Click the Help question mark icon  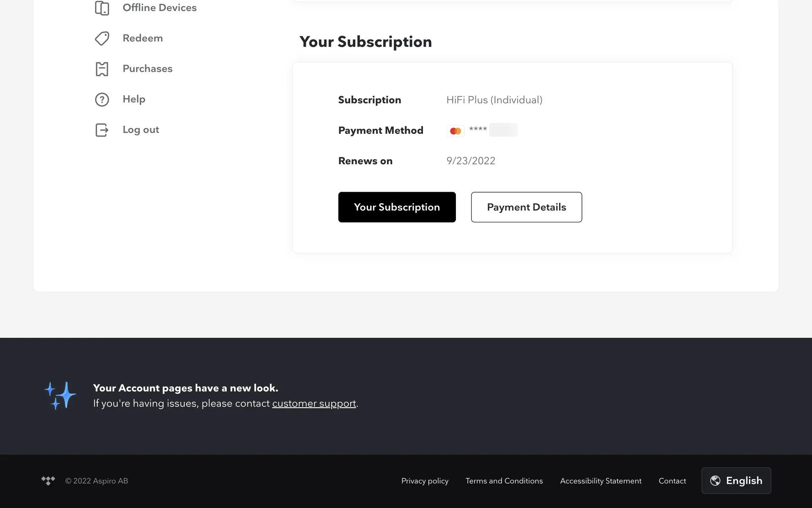102,99
